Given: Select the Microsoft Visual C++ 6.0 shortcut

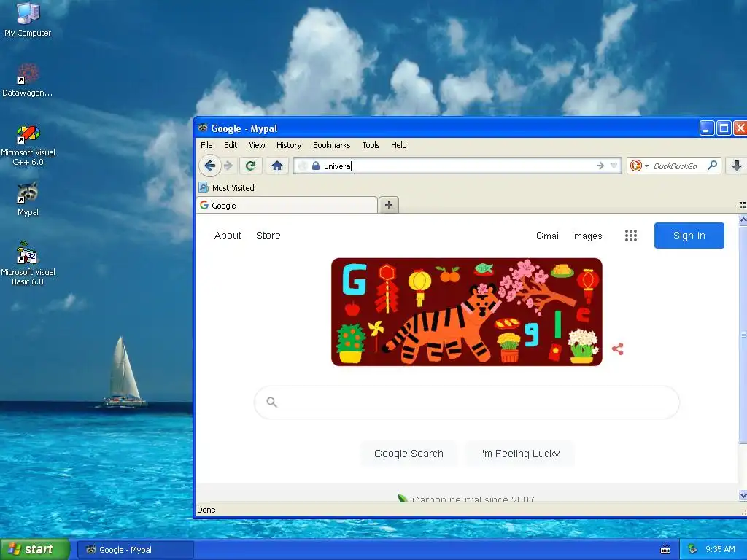Looking at the screenshot, I should tap(28, 145).
